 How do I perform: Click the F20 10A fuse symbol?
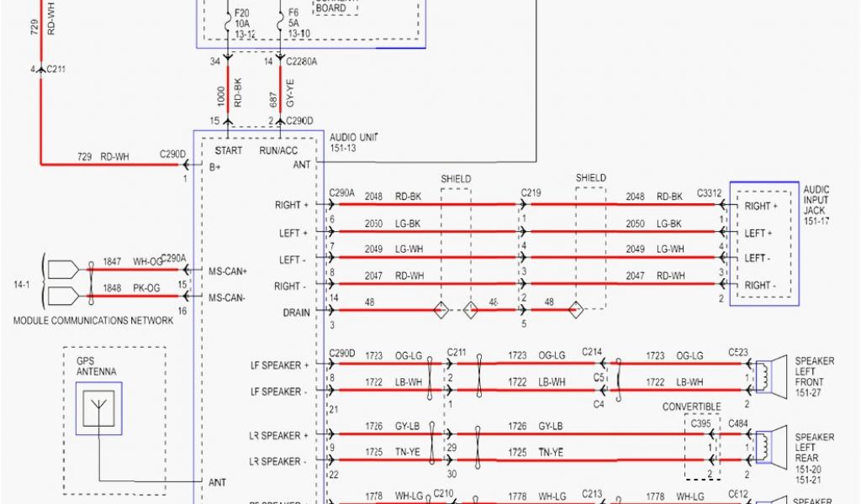tap(229, 24)
